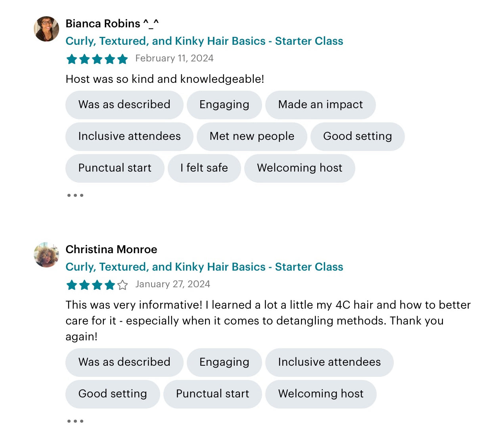Click Bianca Robins' profile avatar
504x439 pixels.
pyautogui.click(x=46, y=29)
